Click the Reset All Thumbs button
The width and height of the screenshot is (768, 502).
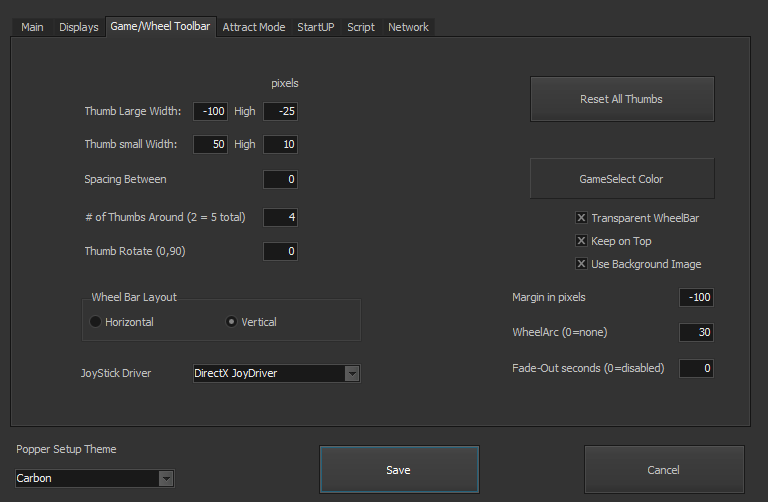[x=621, y=99]
